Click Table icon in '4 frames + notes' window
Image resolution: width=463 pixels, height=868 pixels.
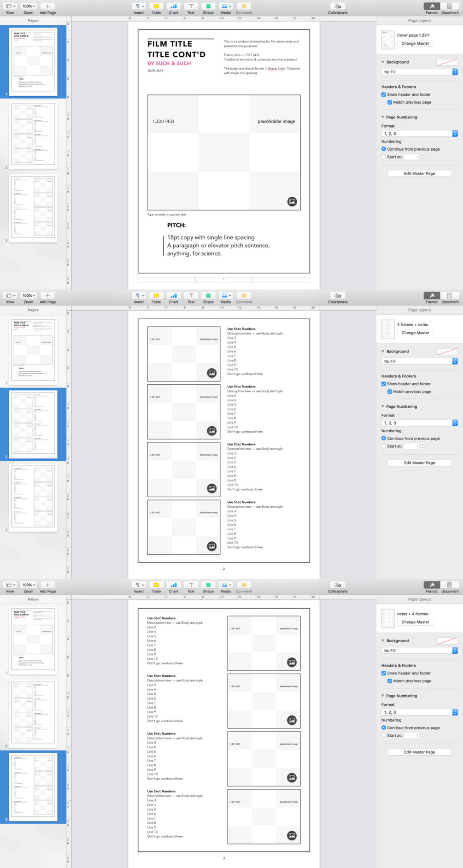point(156,296)
